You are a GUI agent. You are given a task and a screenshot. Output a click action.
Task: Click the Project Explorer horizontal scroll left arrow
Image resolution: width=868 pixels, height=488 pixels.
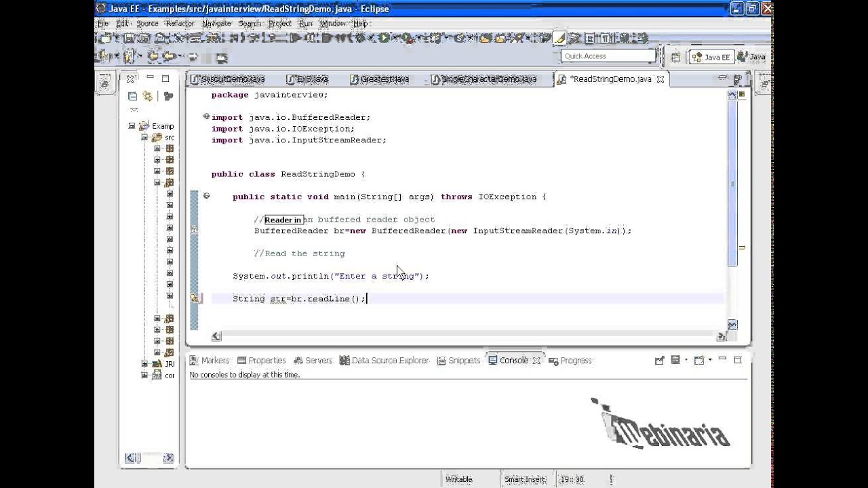click(130, 458)
